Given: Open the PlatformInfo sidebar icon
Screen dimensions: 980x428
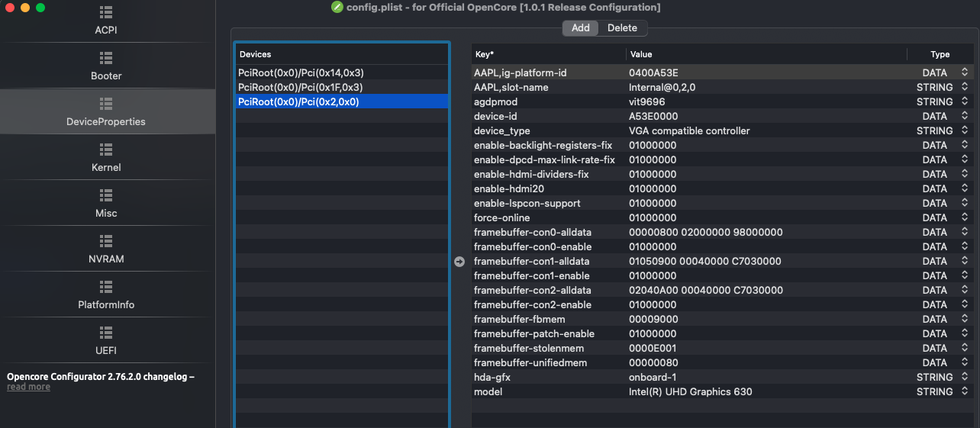Looking at the screenshot, I should coord(106,287).
